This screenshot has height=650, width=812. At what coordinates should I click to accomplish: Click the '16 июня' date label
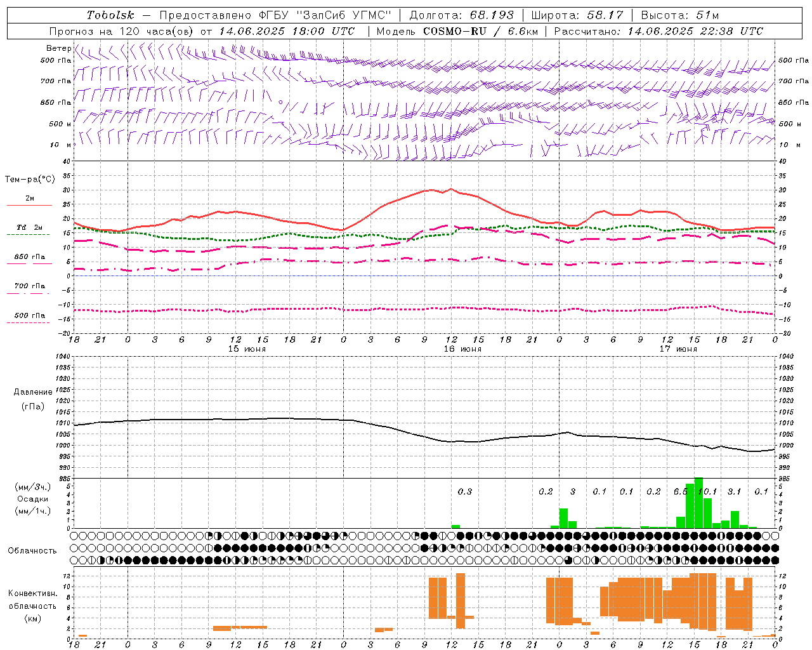click(x=462, y=349)
